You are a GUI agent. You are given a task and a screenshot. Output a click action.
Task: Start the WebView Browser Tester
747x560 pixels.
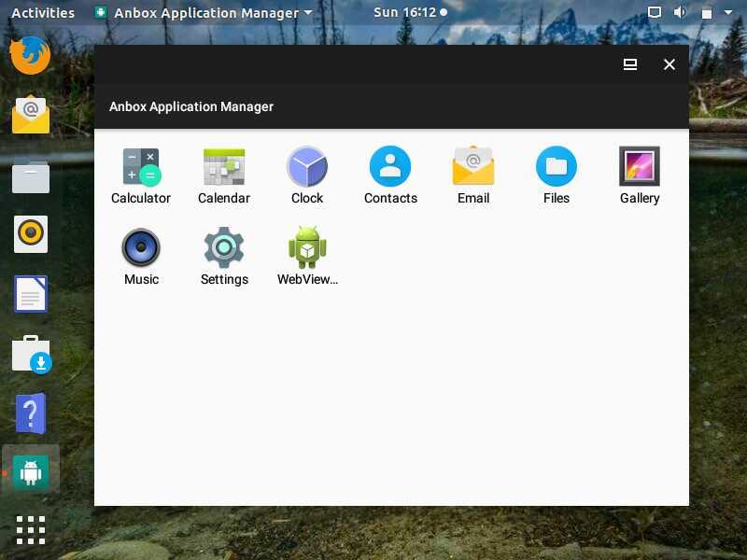(x=307, y=247)
